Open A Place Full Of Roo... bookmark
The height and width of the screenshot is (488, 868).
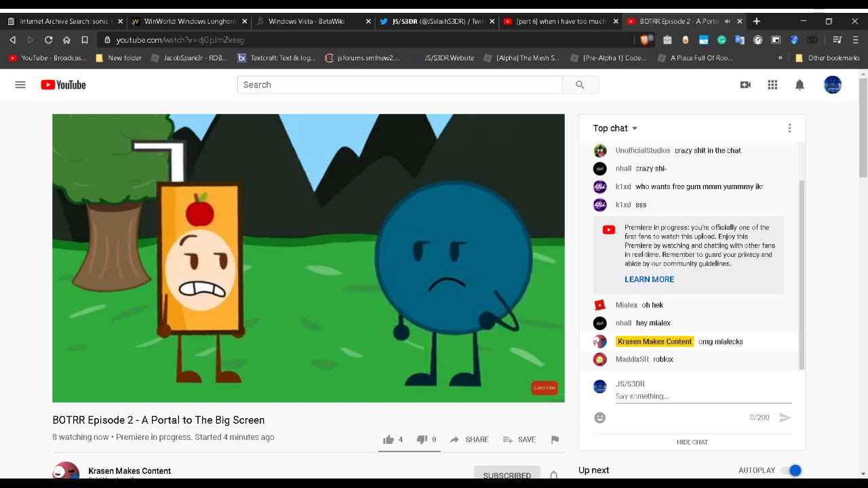(x=695, y=58)
